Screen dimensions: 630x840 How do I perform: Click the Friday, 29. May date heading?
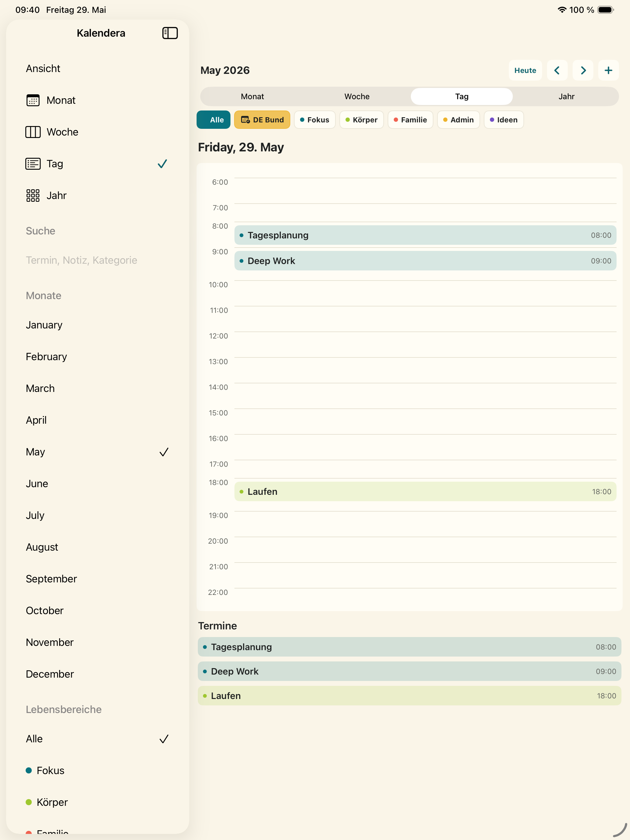click(241, 147)
